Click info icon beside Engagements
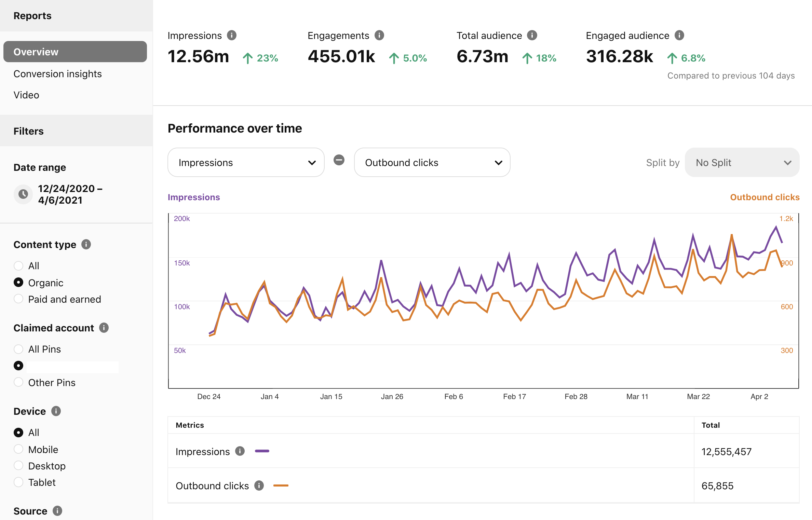The height and width of the screenshot is (520, 812). pyautogui.click(x=379, y=35)
